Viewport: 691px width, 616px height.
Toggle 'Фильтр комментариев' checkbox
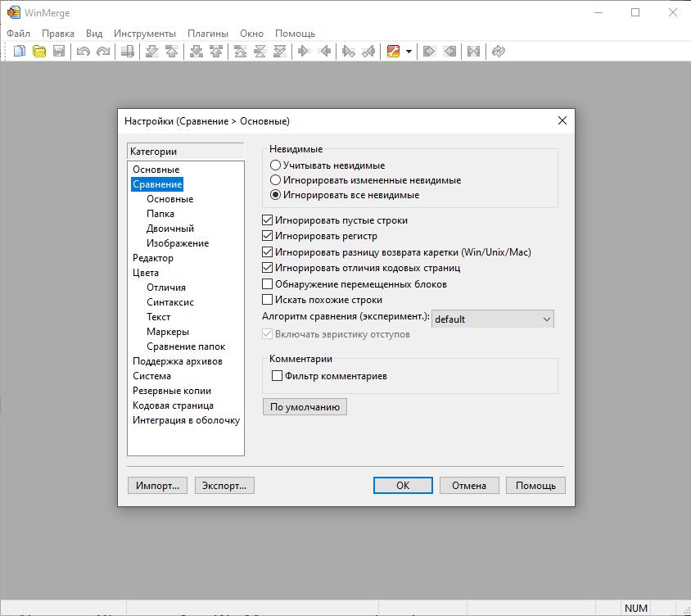278,376
